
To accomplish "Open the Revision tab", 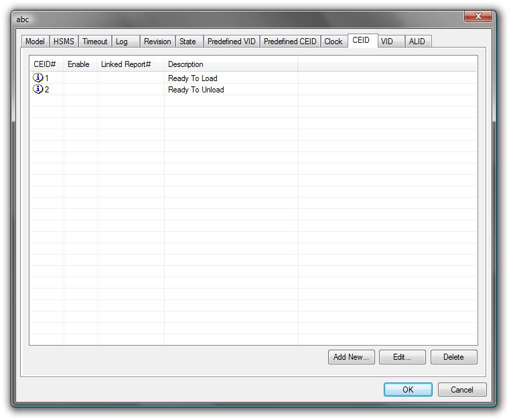I will pos(157,42).
